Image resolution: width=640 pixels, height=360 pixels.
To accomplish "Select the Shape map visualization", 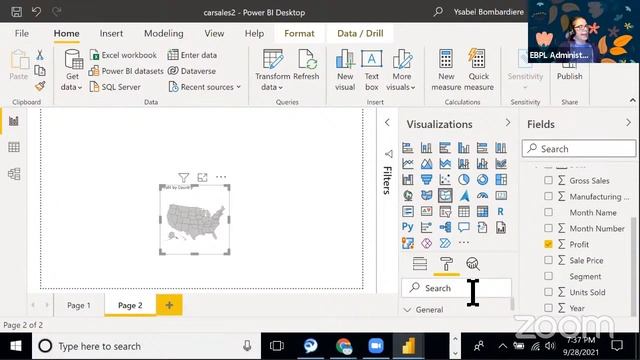I will [x=445, y=195].
